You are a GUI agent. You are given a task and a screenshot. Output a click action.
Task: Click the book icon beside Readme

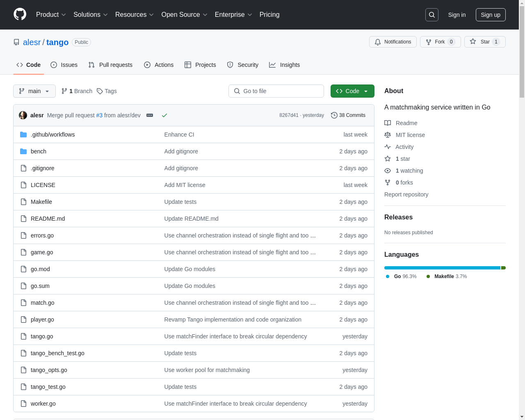[388, 123]
